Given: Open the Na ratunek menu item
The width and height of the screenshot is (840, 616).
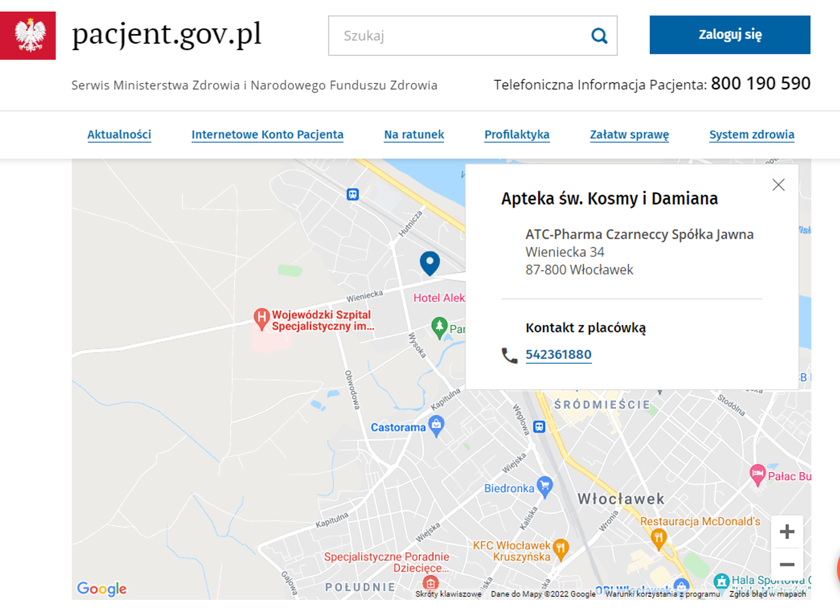Looking at the screenshot, I should (x=414, y=135).
